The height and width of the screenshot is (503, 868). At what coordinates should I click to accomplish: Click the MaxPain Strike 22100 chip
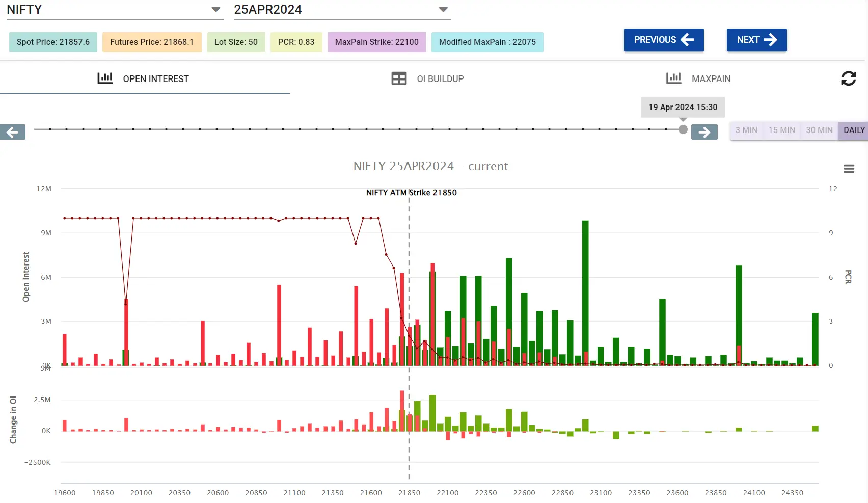point(376,42)
